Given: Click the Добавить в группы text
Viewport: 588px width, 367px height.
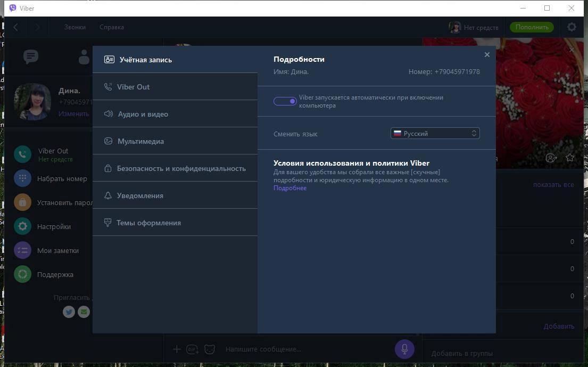Looking at the screenshot, I should click(462, 354).
